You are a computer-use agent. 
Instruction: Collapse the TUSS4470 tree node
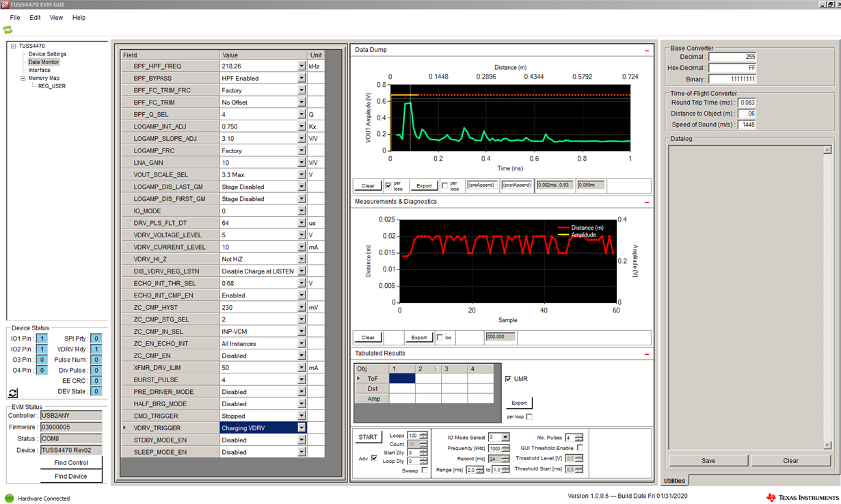coord(13,46)
